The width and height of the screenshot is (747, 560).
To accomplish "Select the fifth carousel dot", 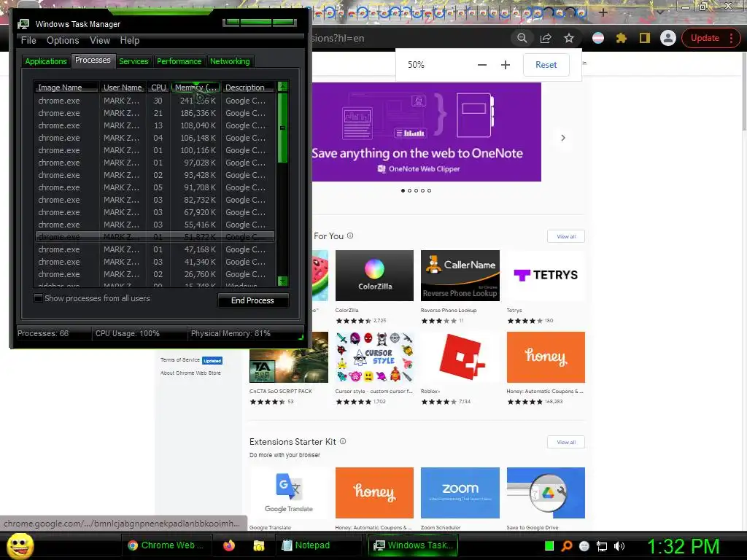I will coord(429,190).
